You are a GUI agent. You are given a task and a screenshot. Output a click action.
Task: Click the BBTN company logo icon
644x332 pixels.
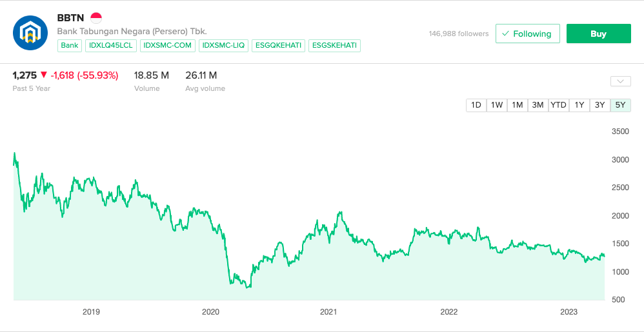31,32
